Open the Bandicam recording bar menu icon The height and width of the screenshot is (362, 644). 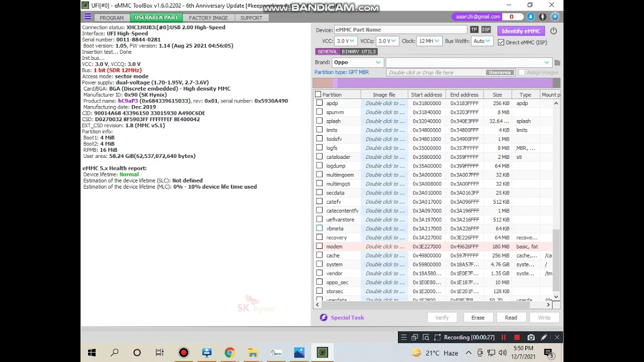pos(404,337)
